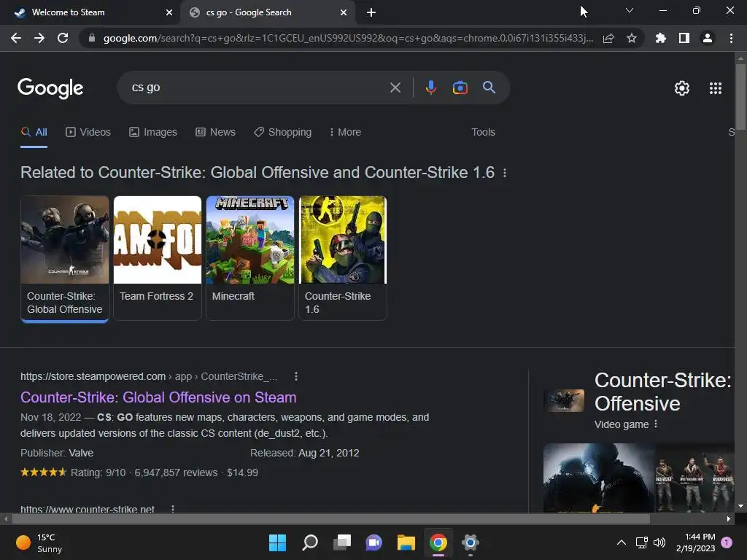Open weather widget 15°C Sunny
This screenshot has height=560, width=747.
[39, 542]
